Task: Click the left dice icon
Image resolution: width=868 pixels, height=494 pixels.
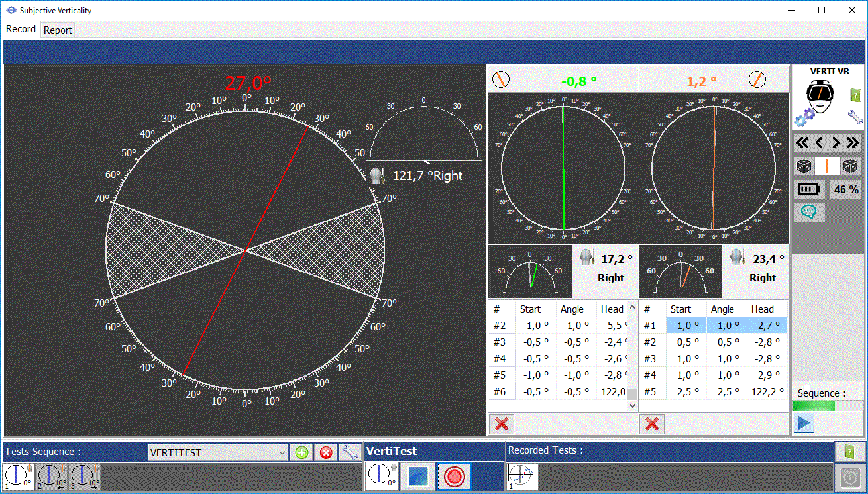Action: pyautogui.click(x=804, y=166)
